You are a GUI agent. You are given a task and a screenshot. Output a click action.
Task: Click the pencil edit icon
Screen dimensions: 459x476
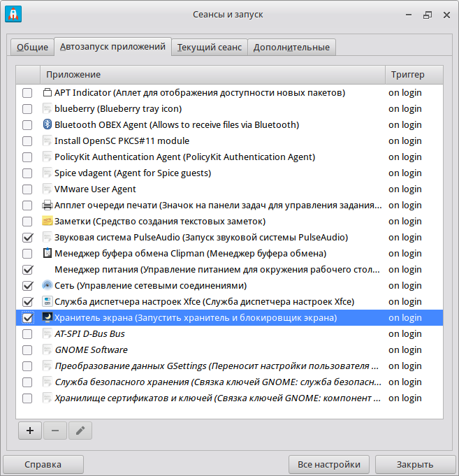click(x=80, y=431)
